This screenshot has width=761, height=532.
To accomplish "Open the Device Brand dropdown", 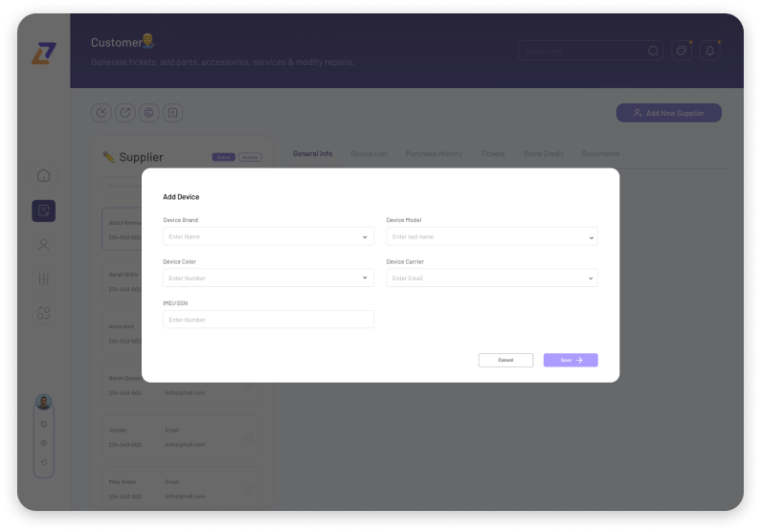I will pos(268,236).
